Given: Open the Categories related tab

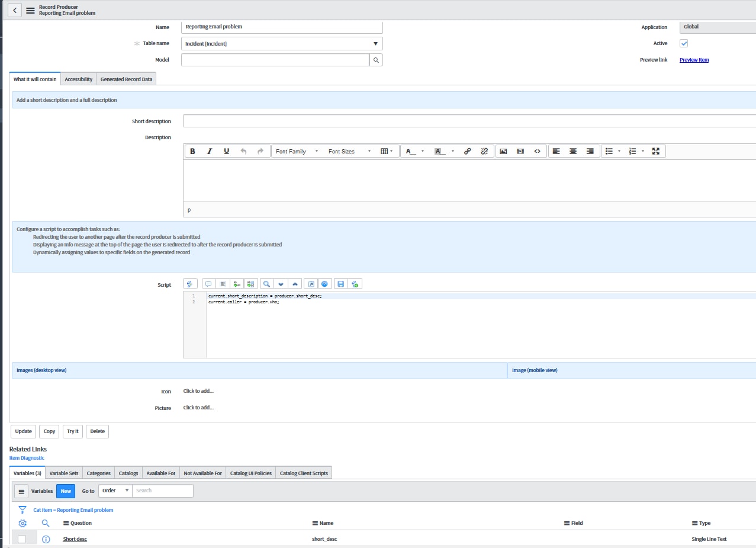Looking at the screenshot, I should point(98,473).
